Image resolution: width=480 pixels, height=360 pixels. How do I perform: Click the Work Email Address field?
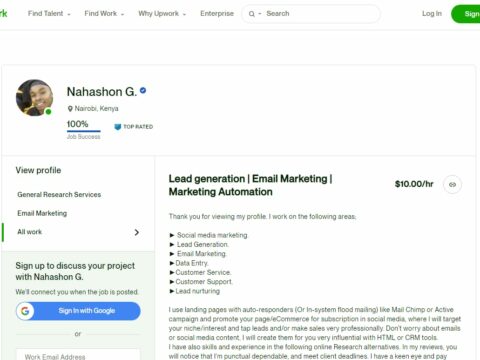pos(78,355)
